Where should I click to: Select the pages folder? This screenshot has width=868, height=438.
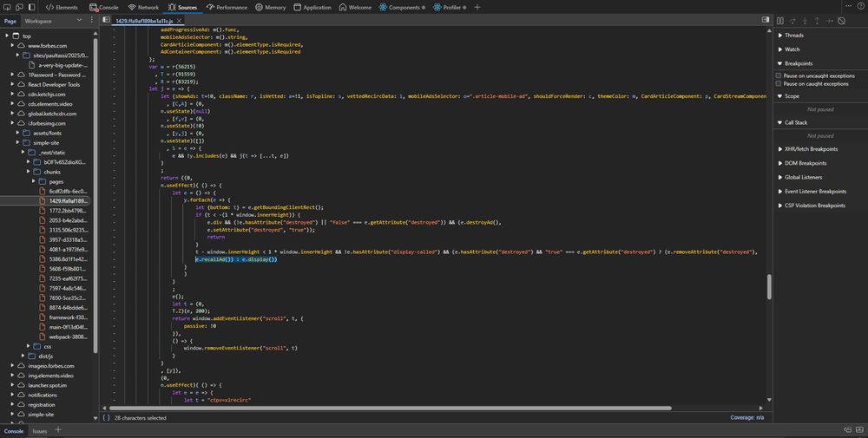pos(56,181)
